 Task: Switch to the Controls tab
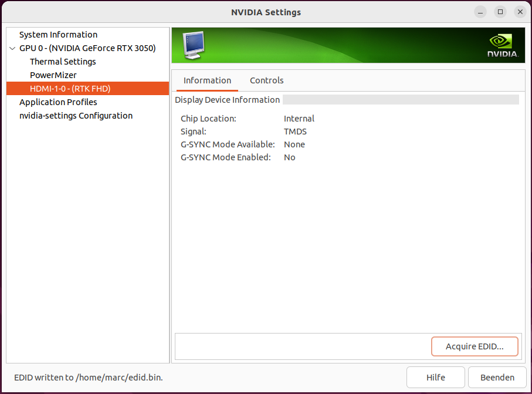coord(267,80)
